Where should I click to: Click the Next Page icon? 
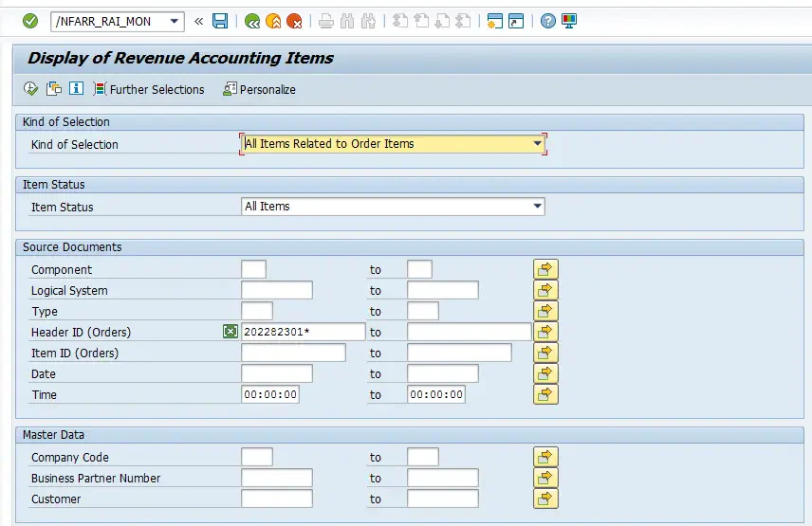tap(442, 21)
